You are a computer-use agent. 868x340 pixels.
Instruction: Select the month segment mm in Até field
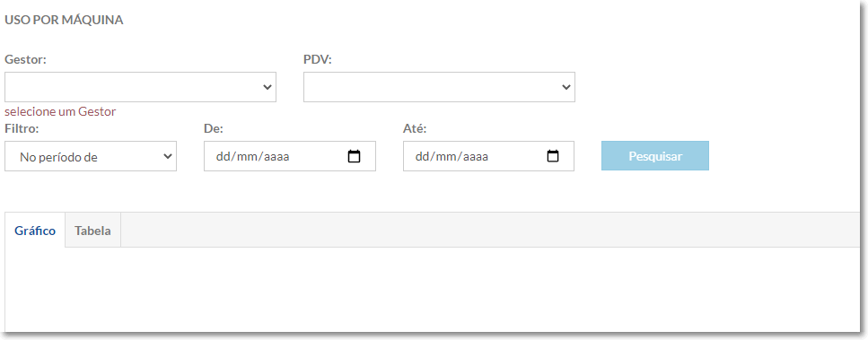pos(443,157)
